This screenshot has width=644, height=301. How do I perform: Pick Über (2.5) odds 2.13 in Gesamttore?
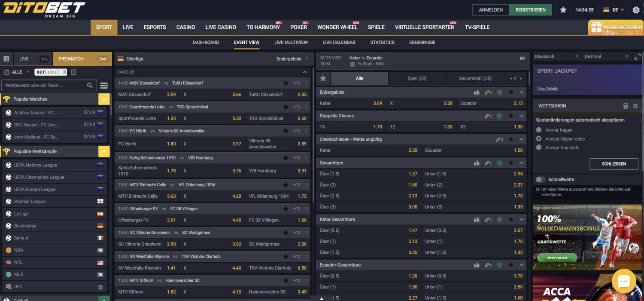point(368,196)
